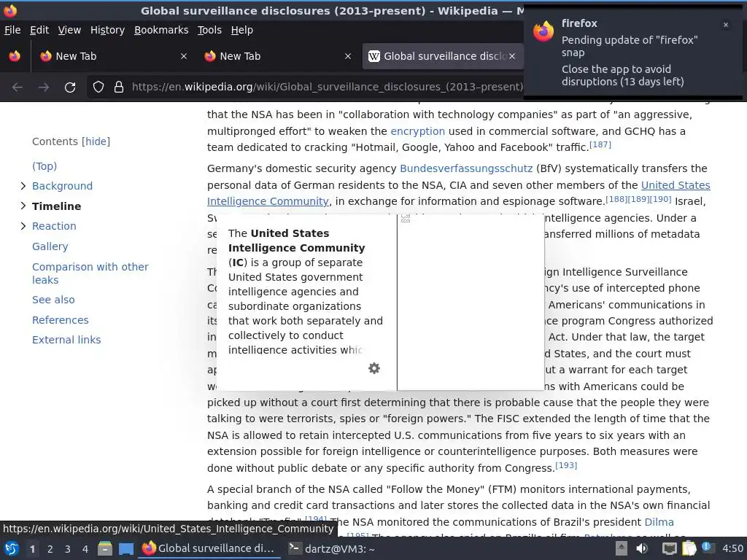This screenshot has width=747, height=560.
Task: Click the clipboard tray icon
Action: (689, 548)
